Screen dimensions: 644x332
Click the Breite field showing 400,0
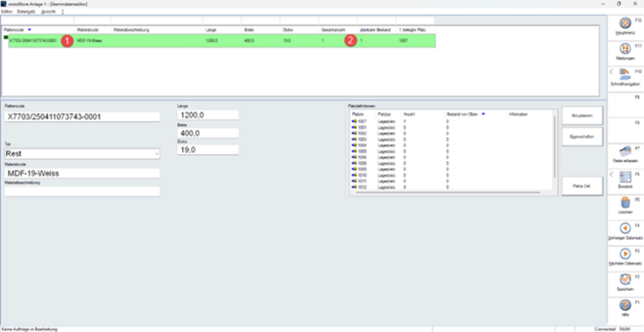point(208,133)
